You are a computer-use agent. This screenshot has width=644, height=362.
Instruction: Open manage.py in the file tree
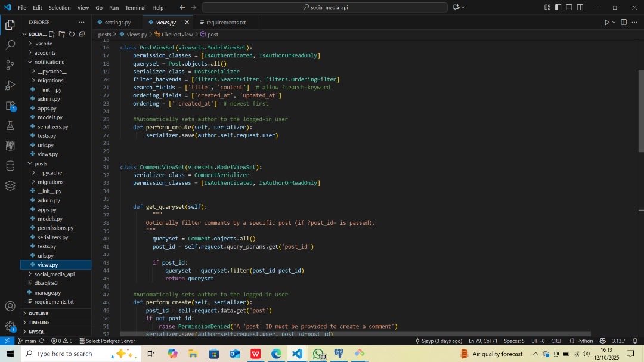[47, 293]
